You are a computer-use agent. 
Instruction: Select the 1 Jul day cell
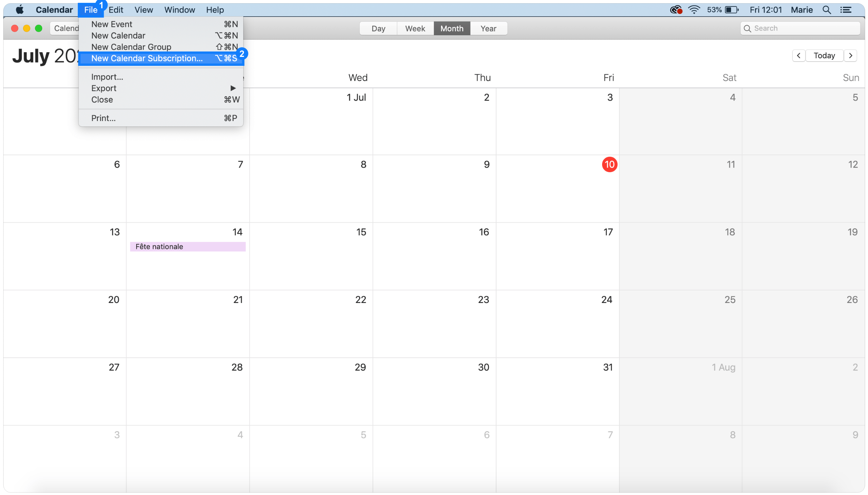[x=311, y=122]
